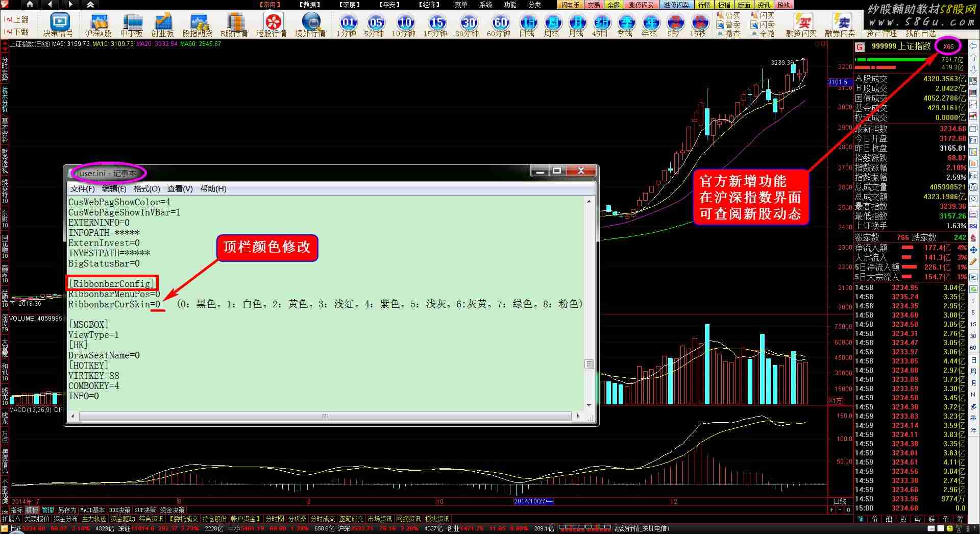Switch chart to 10分钟 period
980x534 pixels.
[404, 25]
